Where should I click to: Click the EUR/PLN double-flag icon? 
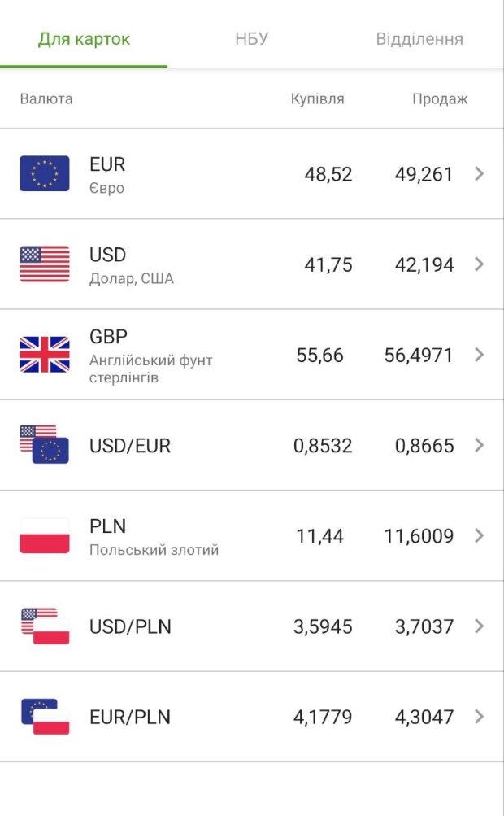45,717
